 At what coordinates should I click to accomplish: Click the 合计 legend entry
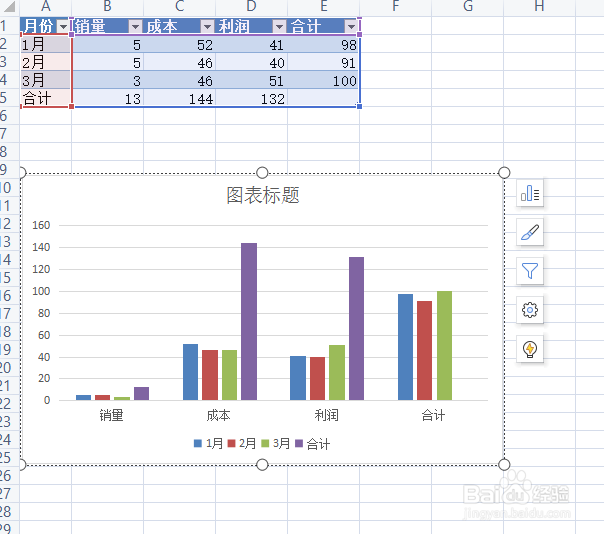click(x=312, y=444)
